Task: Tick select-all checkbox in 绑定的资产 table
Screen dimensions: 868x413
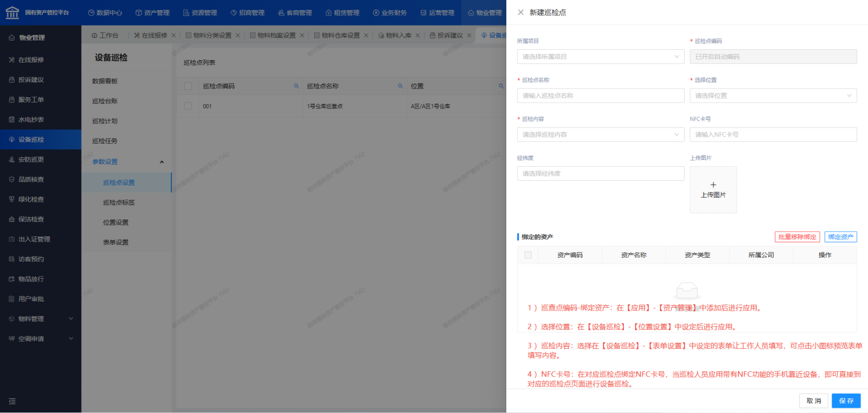Action: click(528, 255)
